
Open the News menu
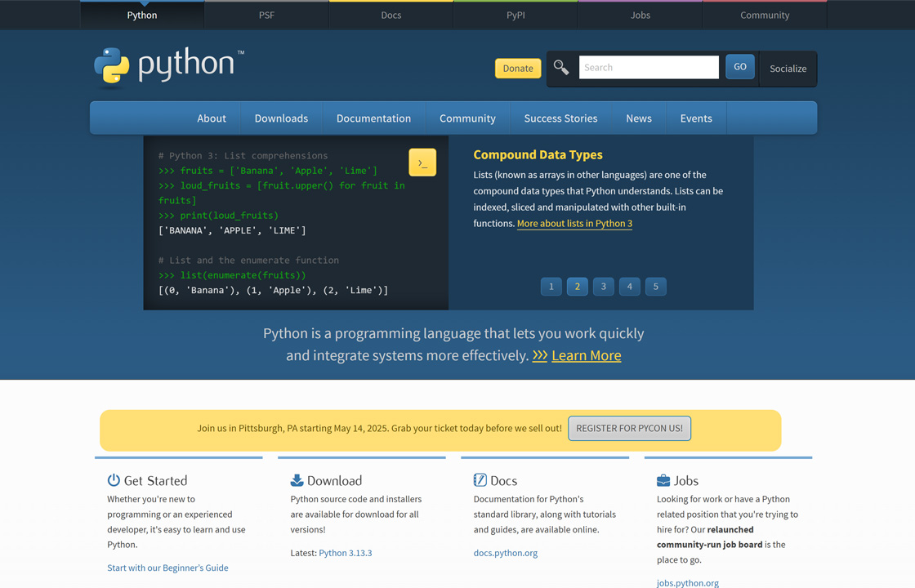pyautogui.click(x=639, y=118)
